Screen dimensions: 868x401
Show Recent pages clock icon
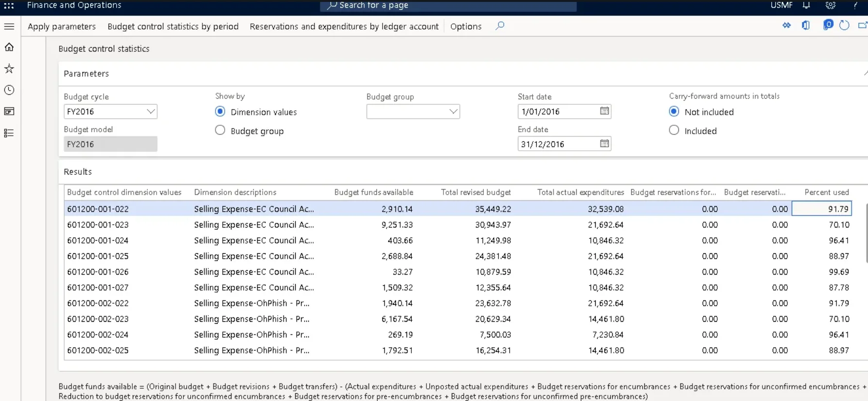pos(9,90)
